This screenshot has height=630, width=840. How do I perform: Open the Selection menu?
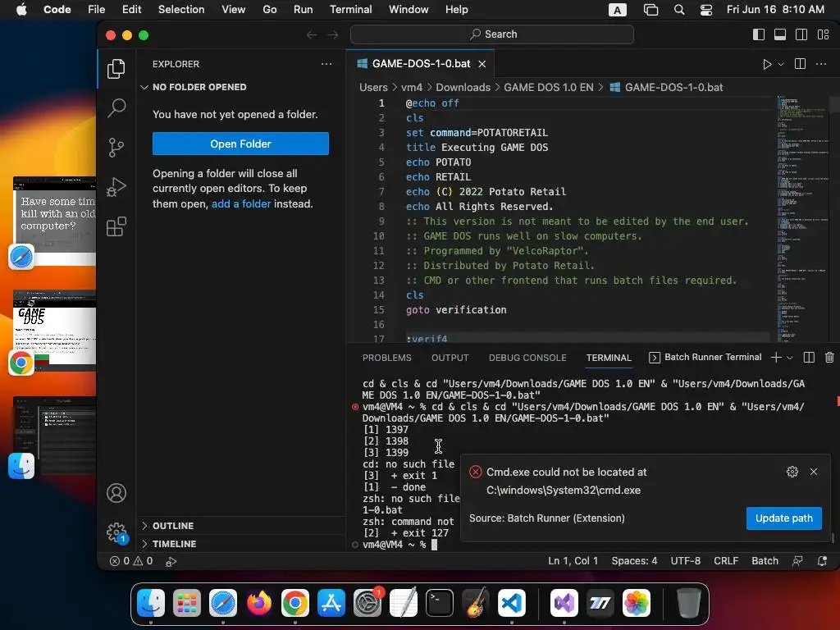coord(181,10)
